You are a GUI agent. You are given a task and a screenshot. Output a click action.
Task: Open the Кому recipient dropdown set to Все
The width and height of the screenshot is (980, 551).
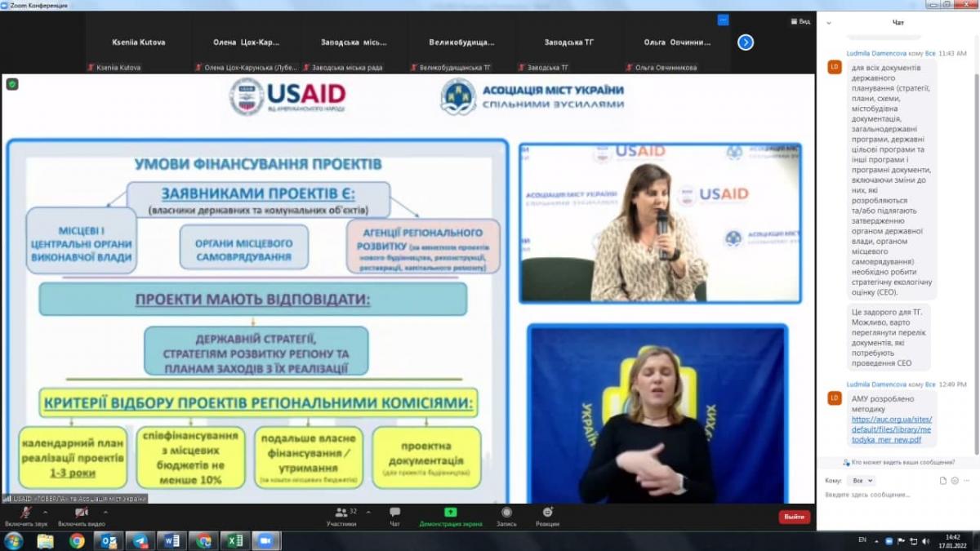(x=860, y=481)
